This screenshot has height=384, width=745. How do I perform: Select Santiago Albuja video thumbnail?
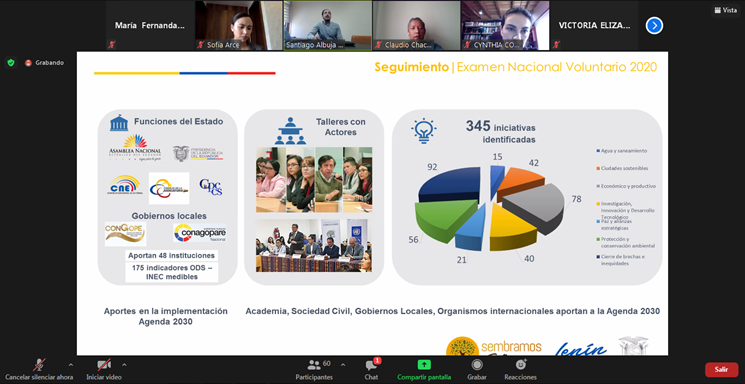pyautogui.click(x=328, y=25)
